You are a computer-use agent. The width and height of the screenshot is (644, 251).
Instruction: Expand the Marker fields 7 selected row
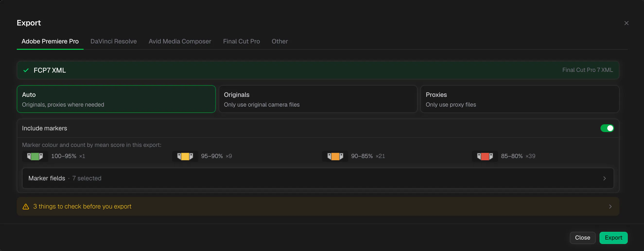pos(318,178)
